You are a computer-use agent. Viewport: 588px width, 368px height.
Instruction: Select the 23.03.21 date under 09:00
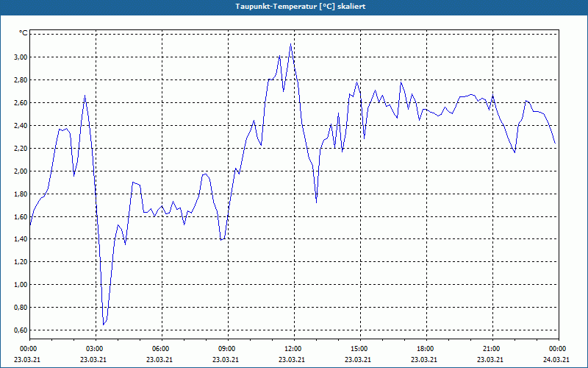click(x=226, y=359)
